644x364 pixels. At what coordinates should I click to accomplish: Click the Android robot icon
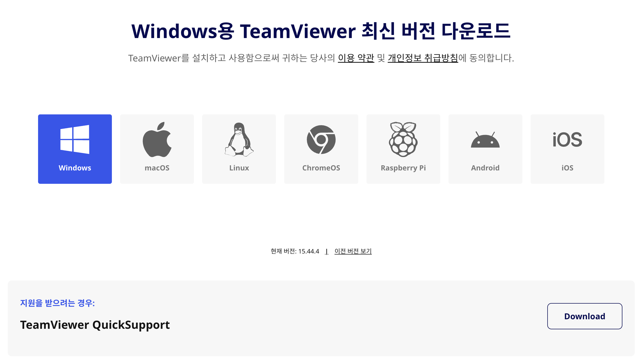tap(485, 140)
